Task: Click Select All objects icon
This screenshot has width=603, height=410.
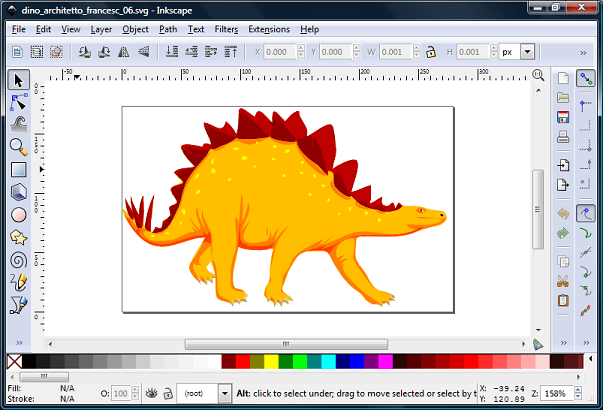Action: coord(17,52)
